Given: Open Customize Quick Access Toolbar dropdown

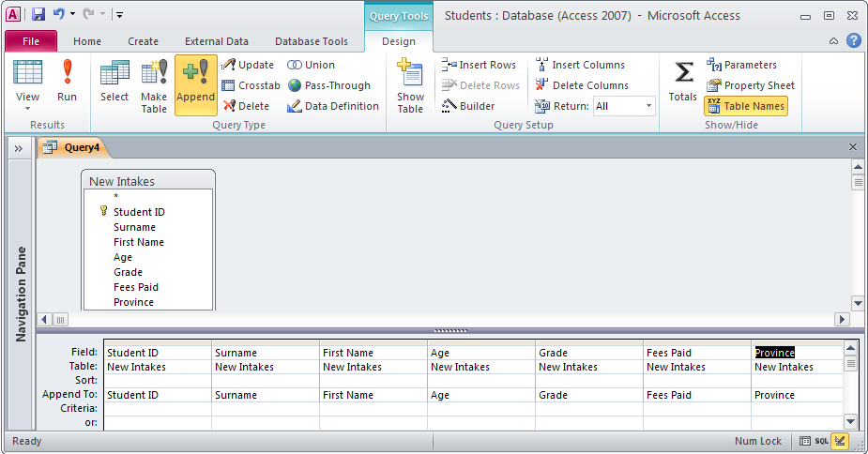Looking at the screenshot, I should pyautogui.click(x=119, y=14).
